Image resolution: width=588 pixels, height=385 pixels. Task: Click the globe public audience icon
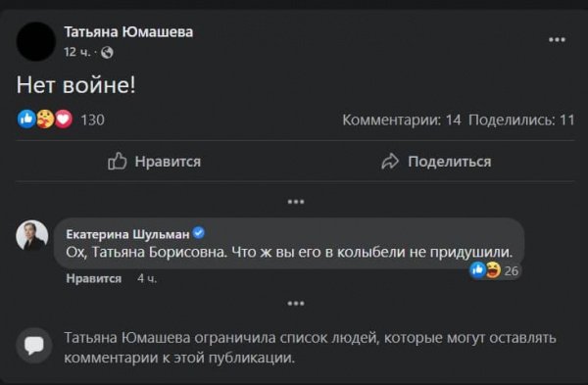[x=107, y=52]
